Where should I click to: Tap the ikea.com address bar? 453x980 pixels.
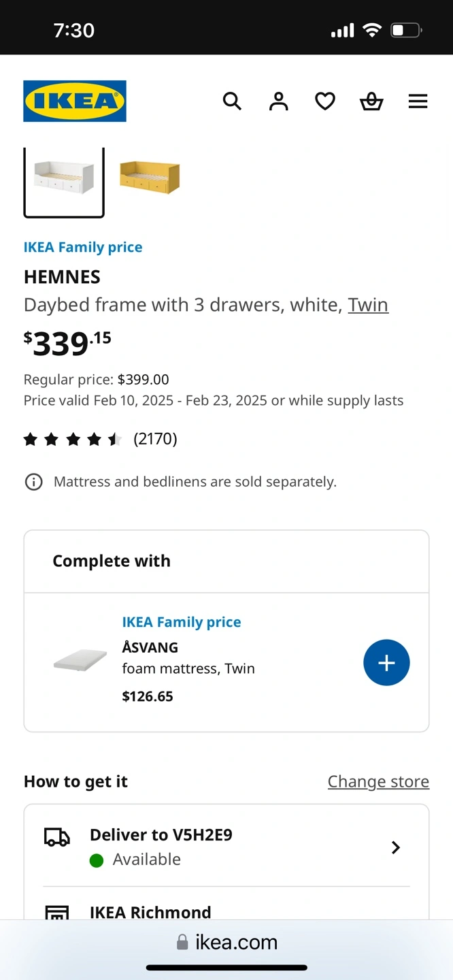[227, 942]
